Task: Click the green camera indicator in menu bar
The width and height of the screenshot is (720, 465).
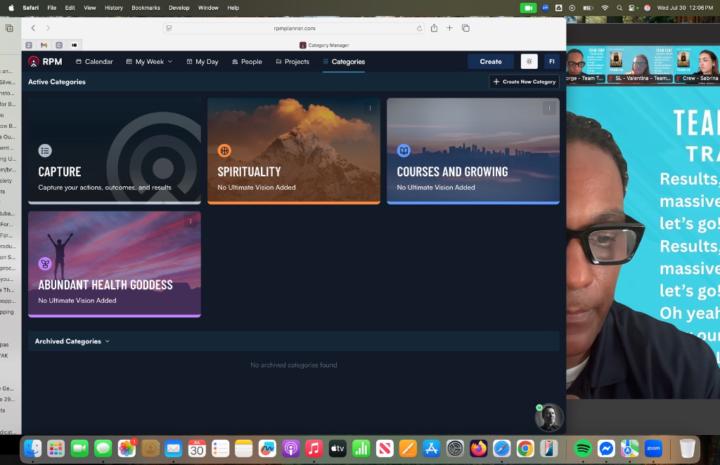Action: [x=528, y=8]
